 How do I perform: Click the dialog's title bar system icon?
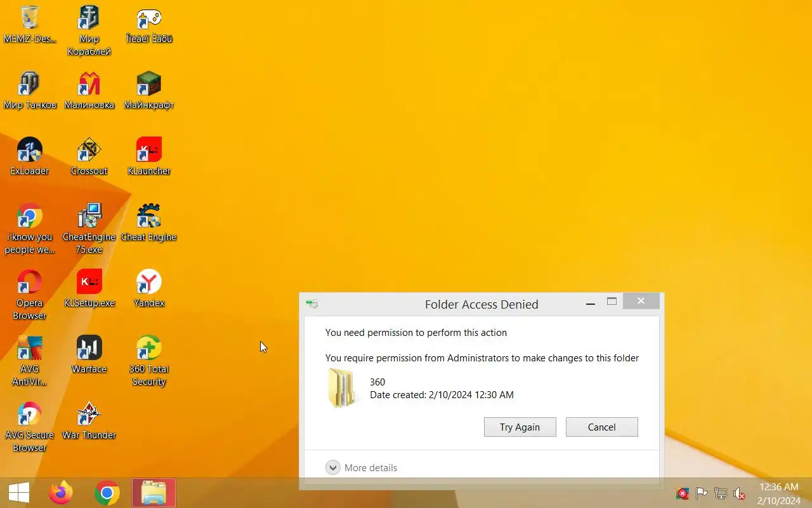point(311,304)
